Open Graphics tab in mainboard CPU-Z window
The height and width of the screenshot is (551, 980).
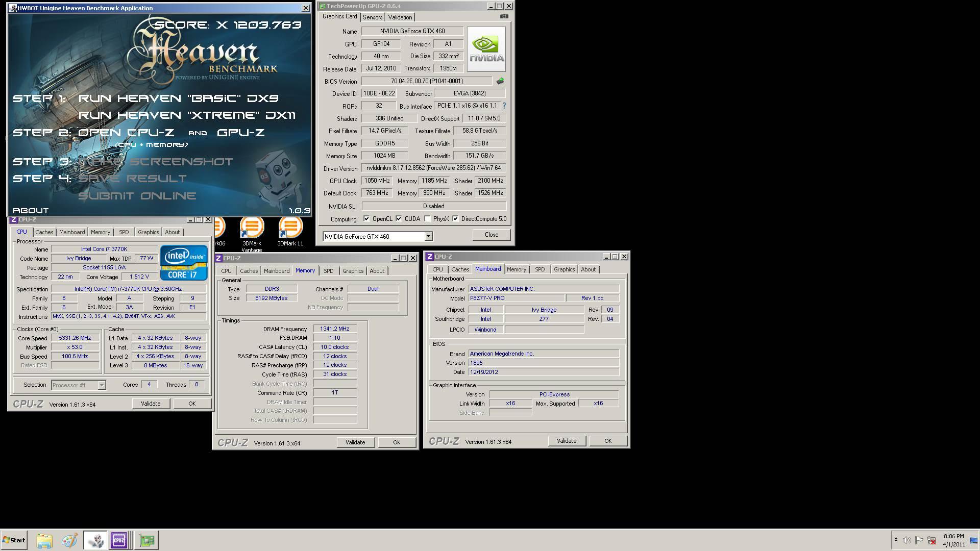click(564, 269)
